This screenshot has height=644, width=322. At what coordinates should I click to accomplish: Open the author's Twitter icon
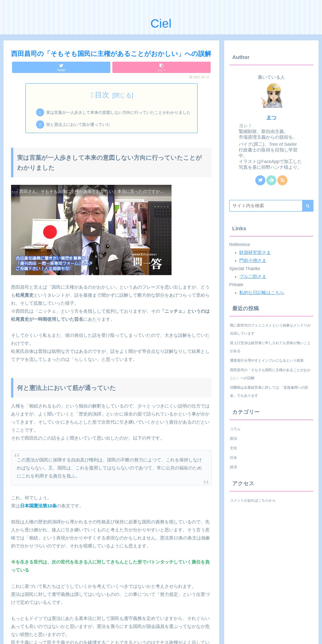[260, 180]
